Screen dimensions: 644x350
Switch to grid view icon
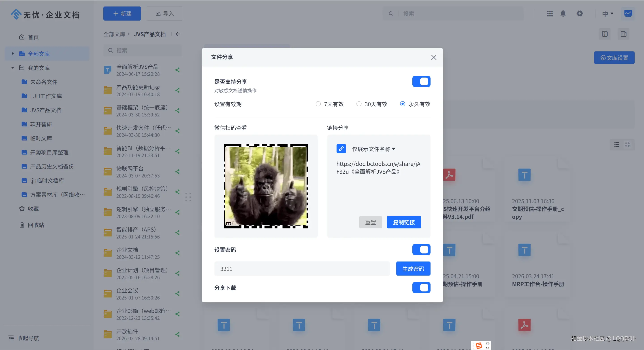627,145
